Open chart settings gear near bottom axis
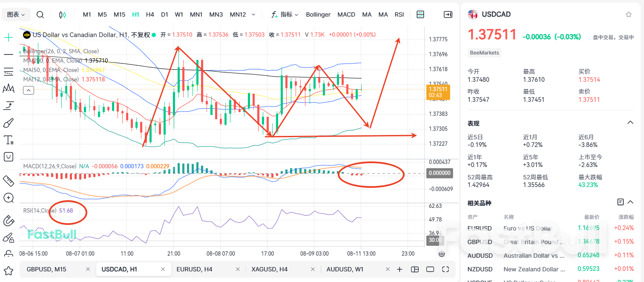 pos(441,254)
